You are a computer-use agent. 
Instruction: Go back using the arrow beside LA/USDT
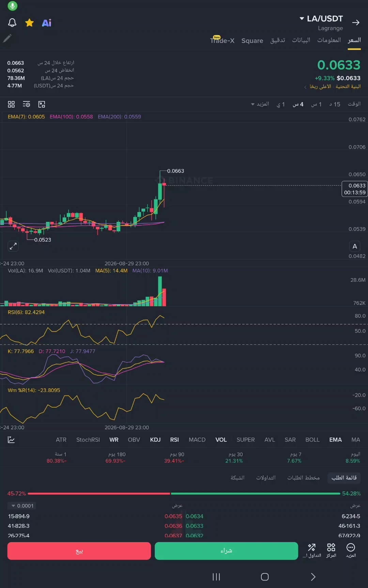356,22
